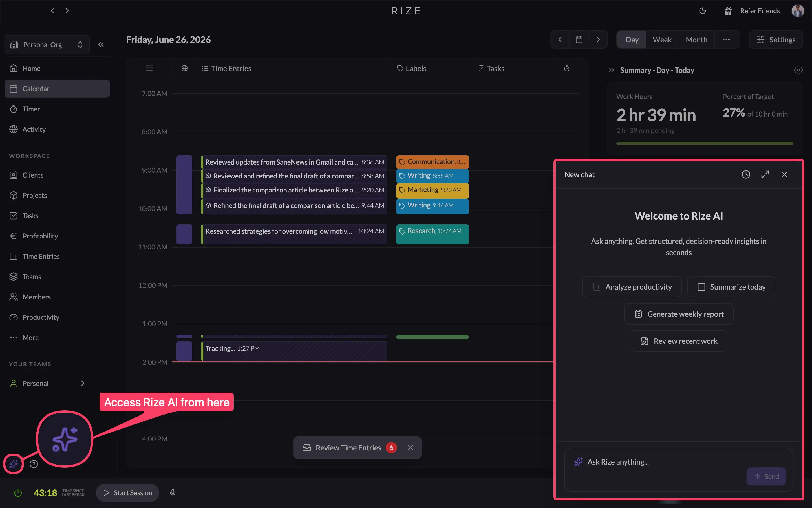Viewport: 812px width, 508px height.
Task: Open Rize AI sparkle icon in sidebar
Action: 14,464
